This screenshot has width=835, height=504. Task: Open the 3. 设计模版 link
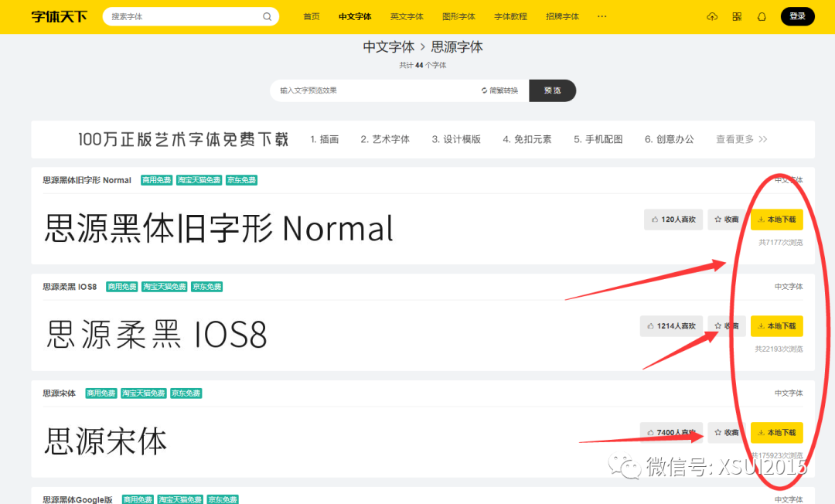(456, 139)
